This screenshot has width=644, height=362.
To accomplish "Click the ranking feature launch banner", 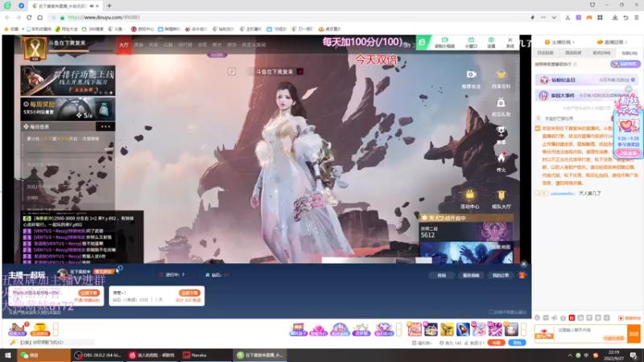I will tap(68, 80).
